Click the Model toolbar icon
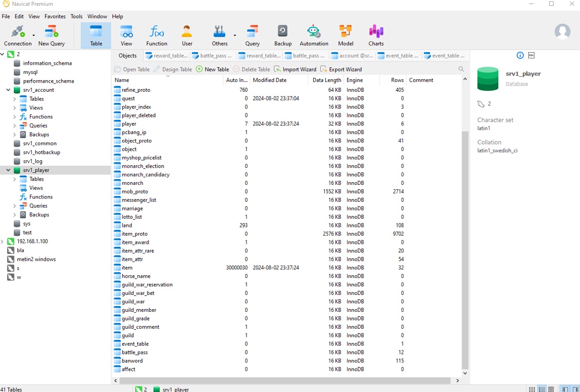Image resolution: width=580 pixels, height=392 pixels. (x=346, y=36)
